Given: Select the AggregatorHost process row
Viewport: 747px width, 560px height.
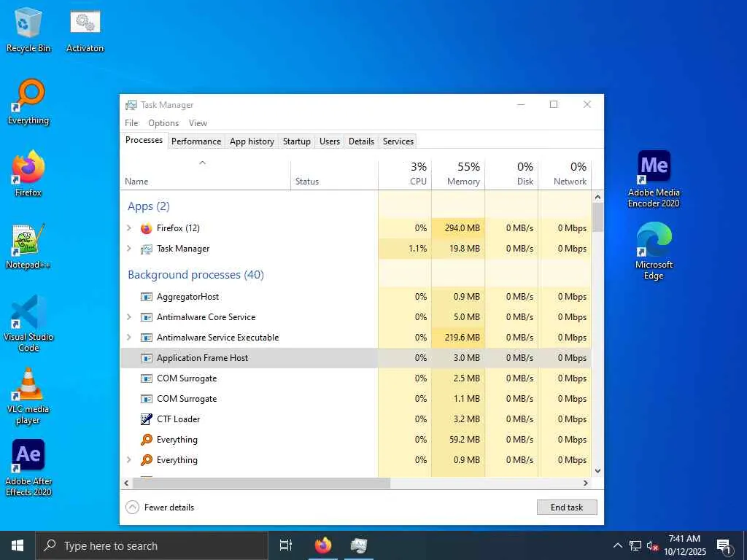Looking at the screenshot, I should pos(356,297).
